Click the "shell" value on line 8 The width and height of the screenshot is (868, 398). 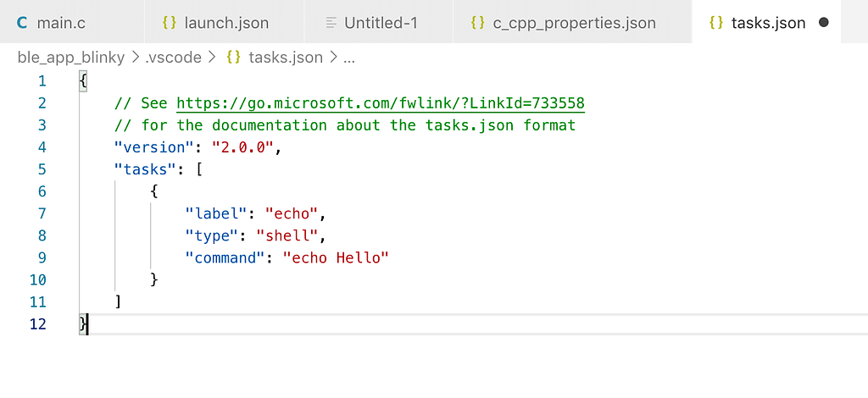coord(287,236)
